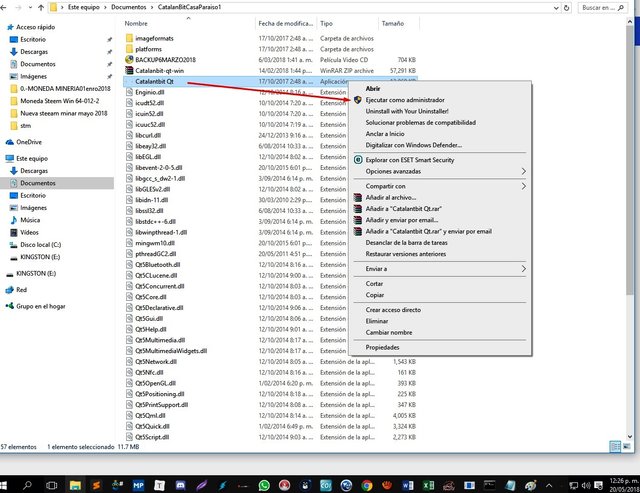Select OneDrive in navigation pane
The image size is (640, 493).
tap(29, 142)
